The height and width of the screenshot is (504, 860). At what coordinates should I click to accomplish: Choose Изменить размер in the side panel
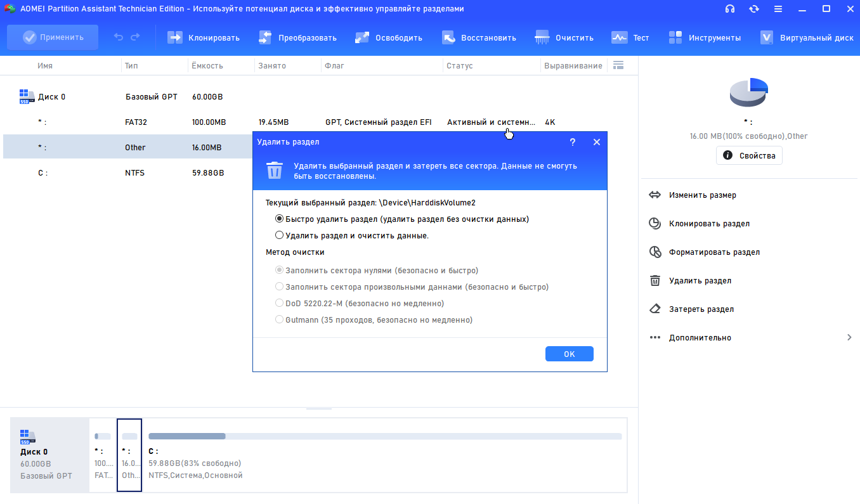tap(702, 195)
